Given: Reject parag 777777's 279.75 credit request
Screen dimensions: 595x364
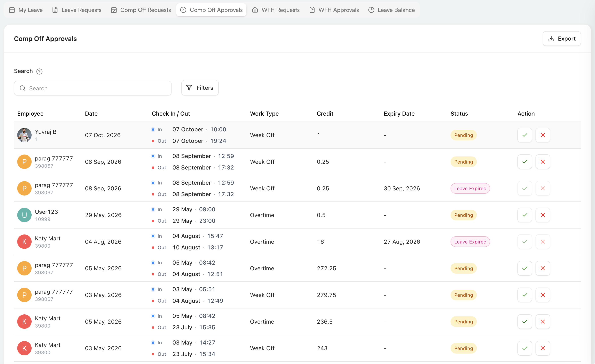Looking at the screenshot, I should pos(543,295).
